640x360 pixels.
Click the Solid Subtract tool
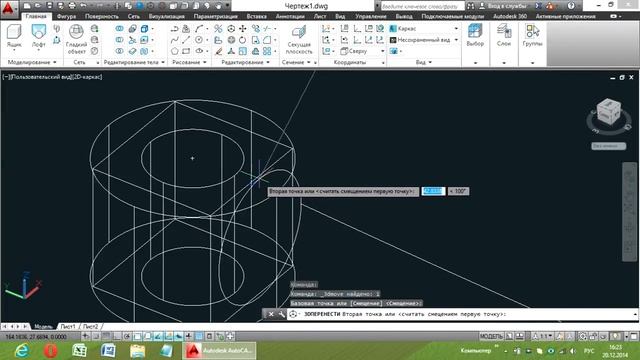pos(119,40)
